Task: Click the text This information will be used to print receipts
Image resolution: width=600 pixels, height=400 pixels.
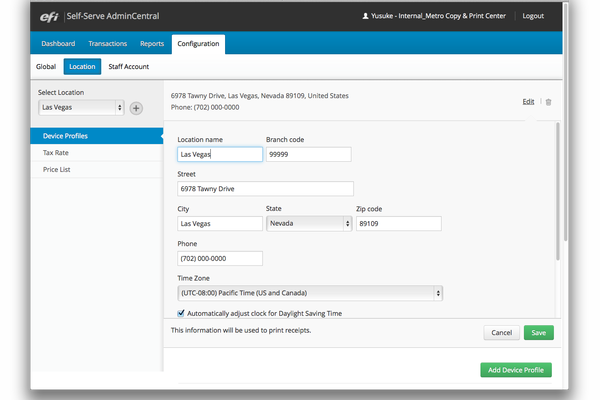Action: pyautogui.click(x=241, y=330)
